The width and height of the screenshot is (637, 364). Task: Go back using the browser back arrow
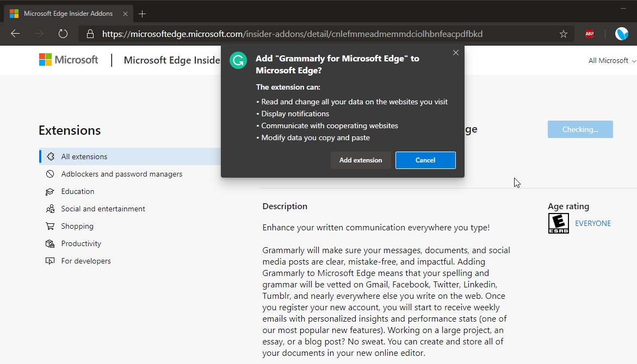pos(15,34)
